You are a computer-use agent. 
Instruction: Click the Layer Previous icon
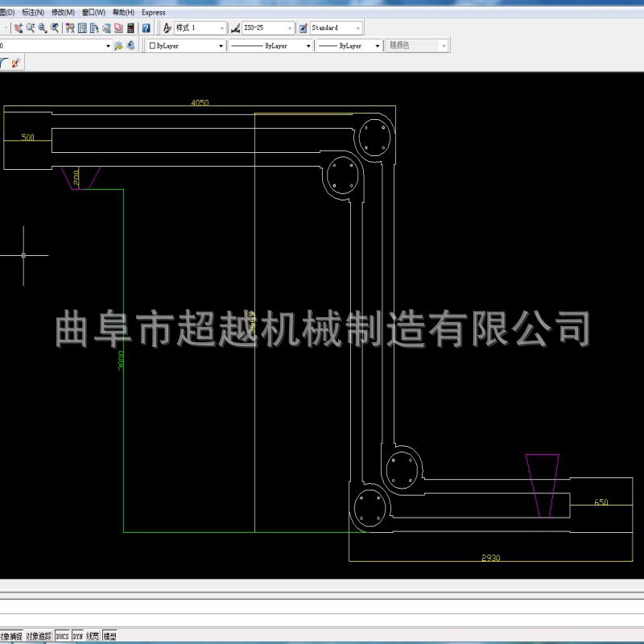pyautogui.click(x=130, y=46)
